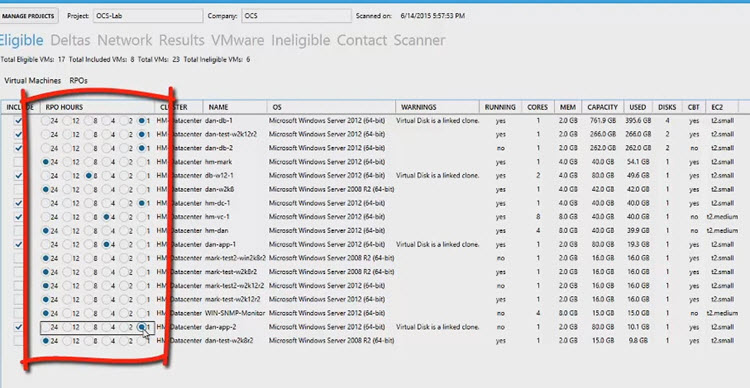
Task: Choose the 8-hour RPO for dan-db-2
Action: pos(88,148)
